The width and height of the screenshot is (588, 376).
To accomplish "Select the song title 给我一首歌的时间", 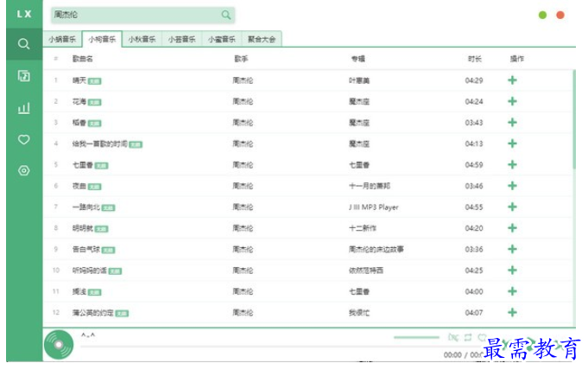I will pos(100,143).
